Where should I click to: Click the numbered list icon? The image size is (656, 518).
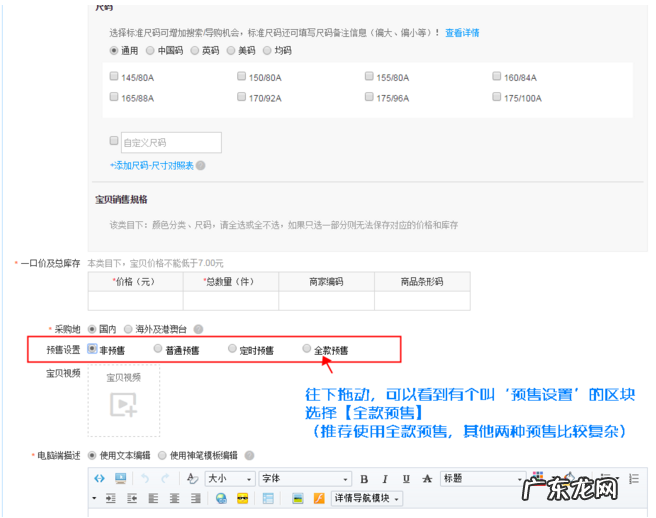click(634, 479)
